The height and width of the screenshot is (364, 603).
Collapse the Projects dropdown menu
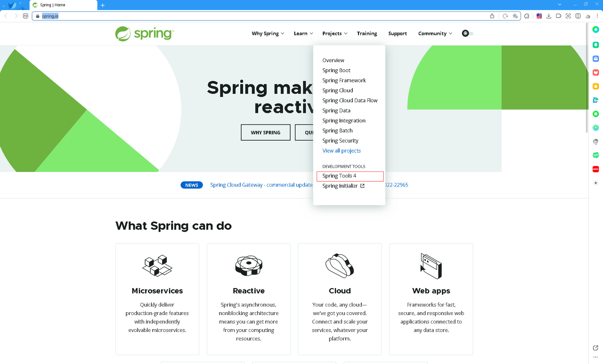(334, 33)
